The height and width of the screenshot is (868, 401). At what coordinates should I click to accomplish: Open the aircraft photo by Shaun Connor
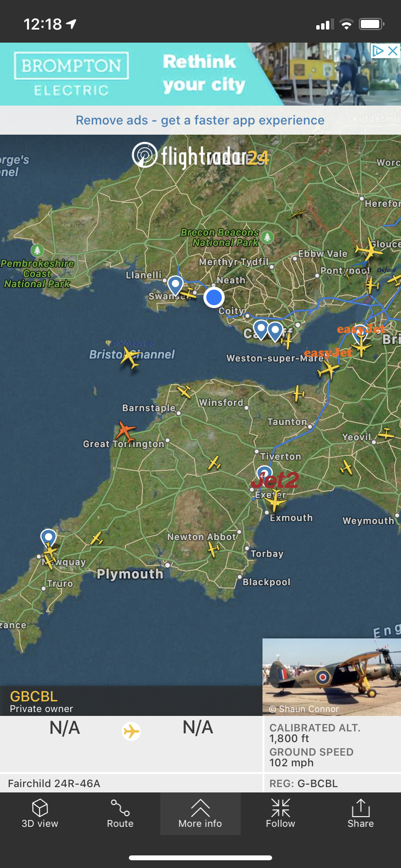[x=332, y=677]
